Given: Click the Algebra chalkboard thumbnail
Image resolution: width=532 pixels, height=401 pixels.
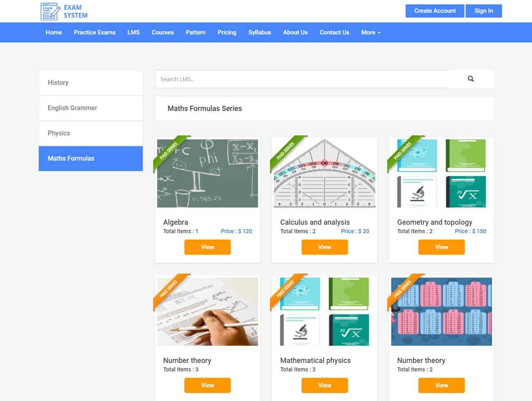Looking at the screenshot, I should click(x=207, y=173).
